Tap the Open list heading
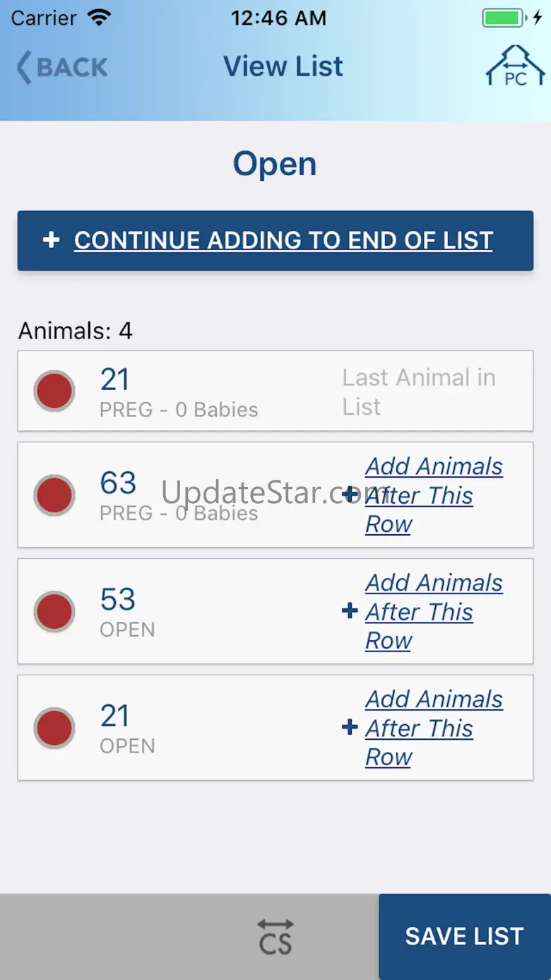The image size is (551, 980). pyautogui.click(x=275, y=164)
